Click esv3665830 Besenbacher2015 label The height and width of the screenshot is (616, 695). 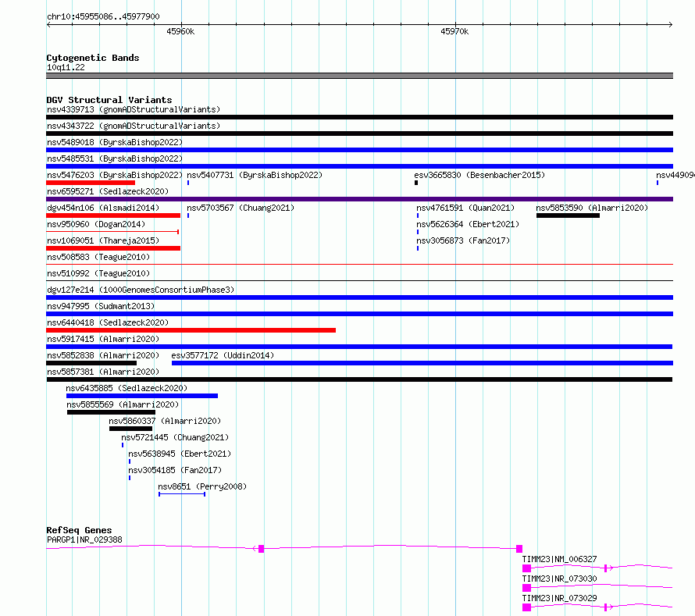479,175
